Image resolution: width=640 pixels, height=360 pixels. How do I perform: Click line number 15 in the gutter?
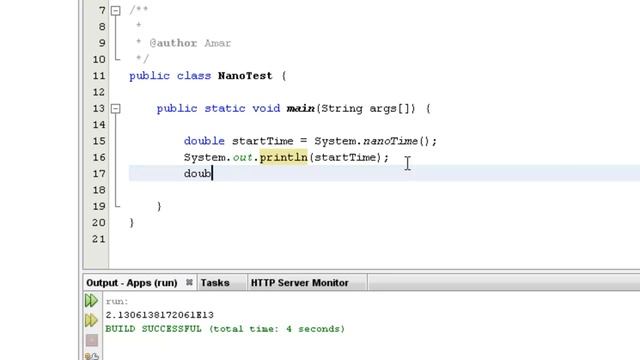99,141
